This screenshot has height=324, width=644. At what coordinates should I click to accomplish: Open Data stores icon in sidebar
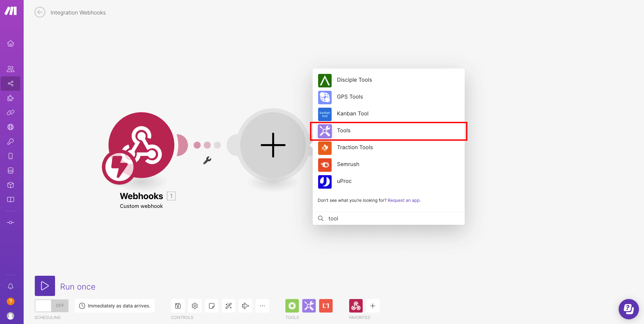tap(10, 170)
